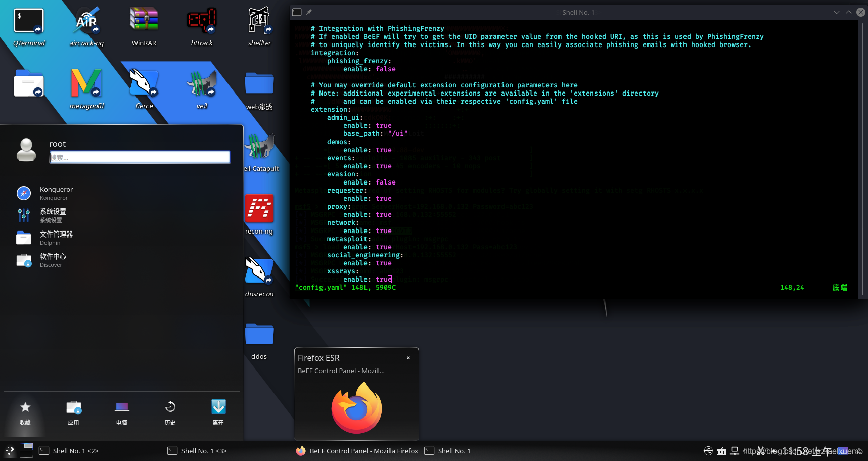Click 'false' value under evasion in terminal

(x=386, y=182)
